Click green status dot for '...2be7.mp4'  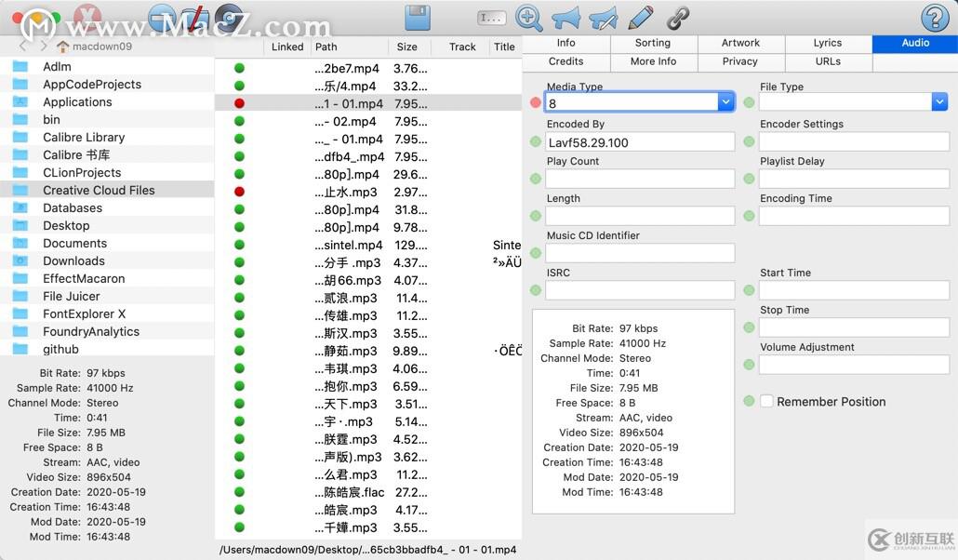click(240, 69)
